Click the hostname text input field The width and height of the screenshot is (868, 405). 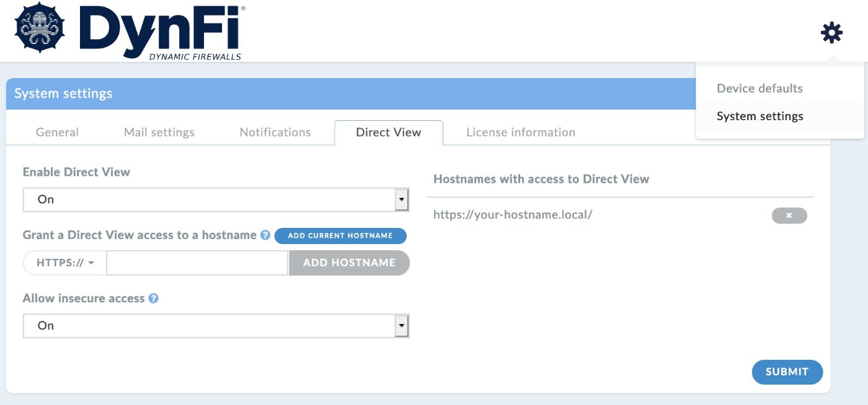pos(197,263)
